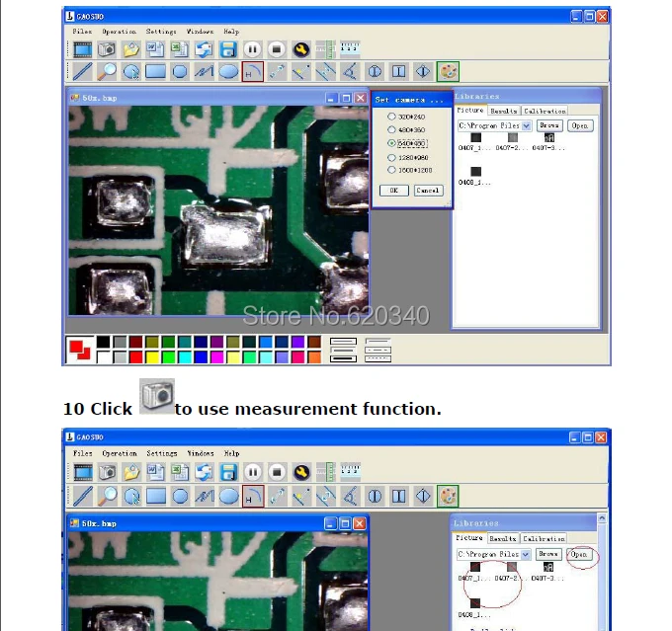Expand the C:\Program Files dropdown in upper Libraries panel

point(527,125)
